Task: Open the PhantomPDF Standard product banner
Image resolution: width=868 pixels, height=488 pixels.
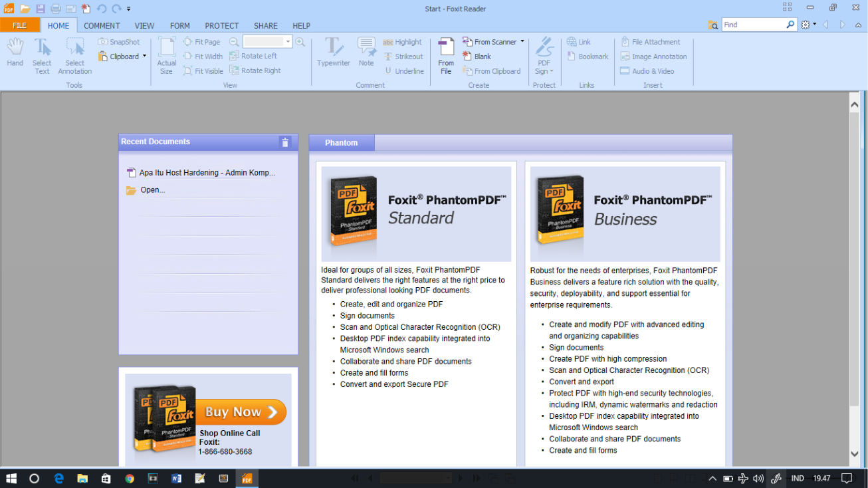Action: (416, 214)
